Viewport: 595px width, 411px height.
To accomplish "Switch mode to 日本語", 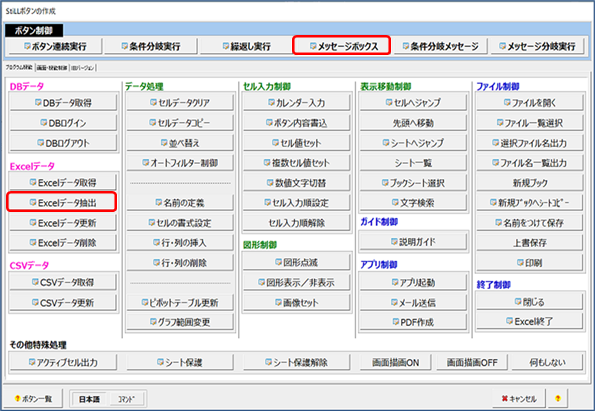I will coord(90,399).
